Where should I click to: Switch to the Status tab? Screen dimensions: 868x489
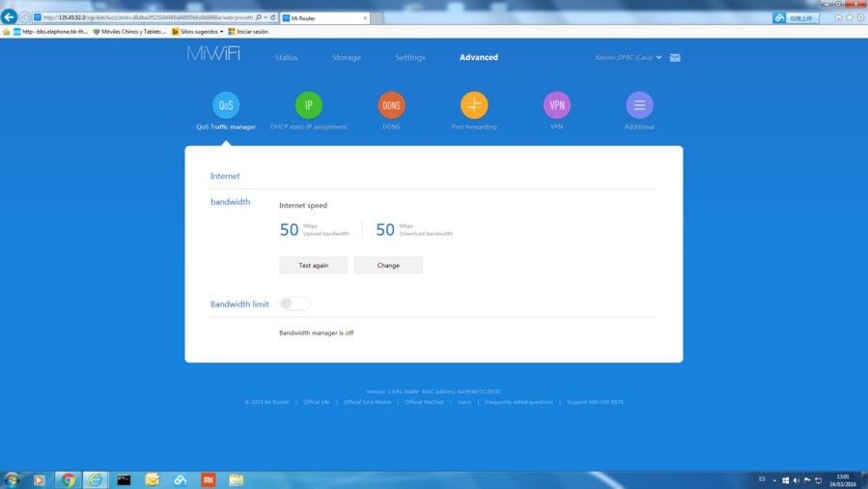coord(286,58)
